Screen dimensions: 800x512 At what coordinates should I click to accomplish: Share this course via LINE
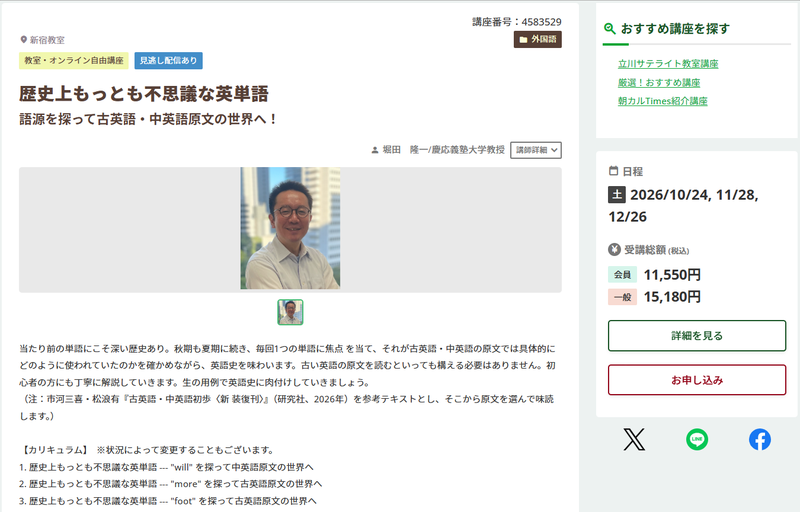point(697,440)
